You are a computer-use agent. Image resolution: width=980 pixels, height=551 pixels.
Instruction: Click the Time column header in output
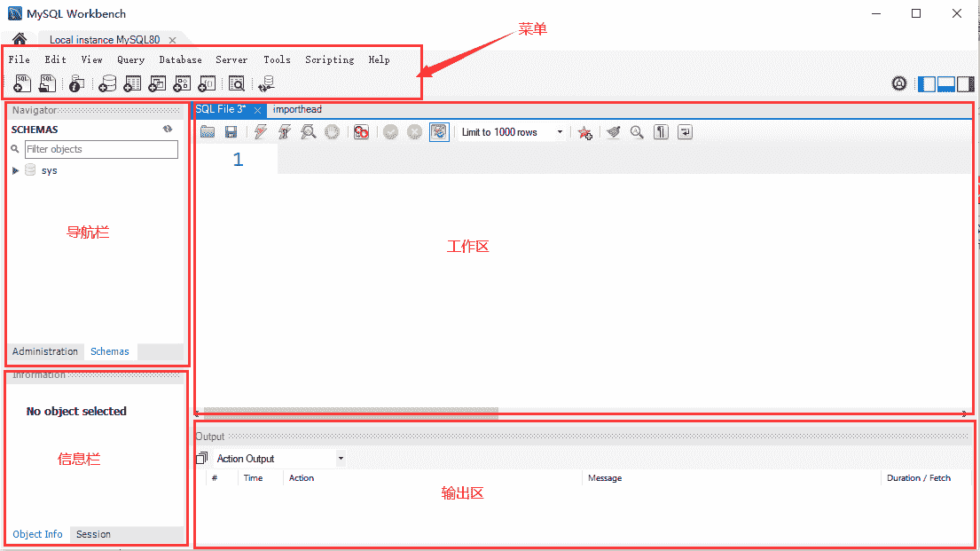click(x=253, y=478)
